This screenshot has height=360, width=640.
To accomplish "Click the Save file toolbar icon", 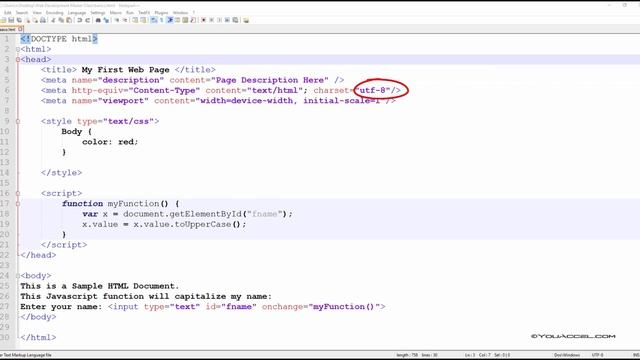I will point(11,20).
